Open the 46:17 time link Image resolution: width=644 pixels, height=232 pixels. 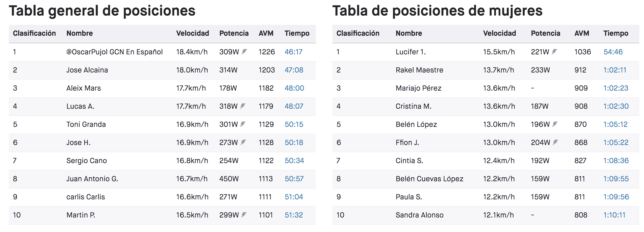click(293, 52)
